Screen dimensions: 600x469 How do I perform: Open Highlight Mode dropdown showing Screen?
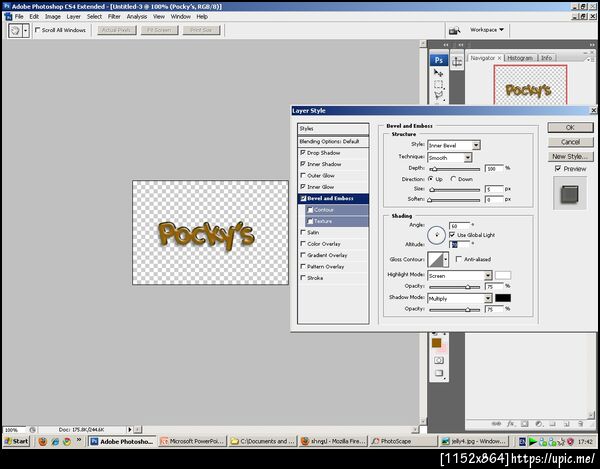(460, 275)
